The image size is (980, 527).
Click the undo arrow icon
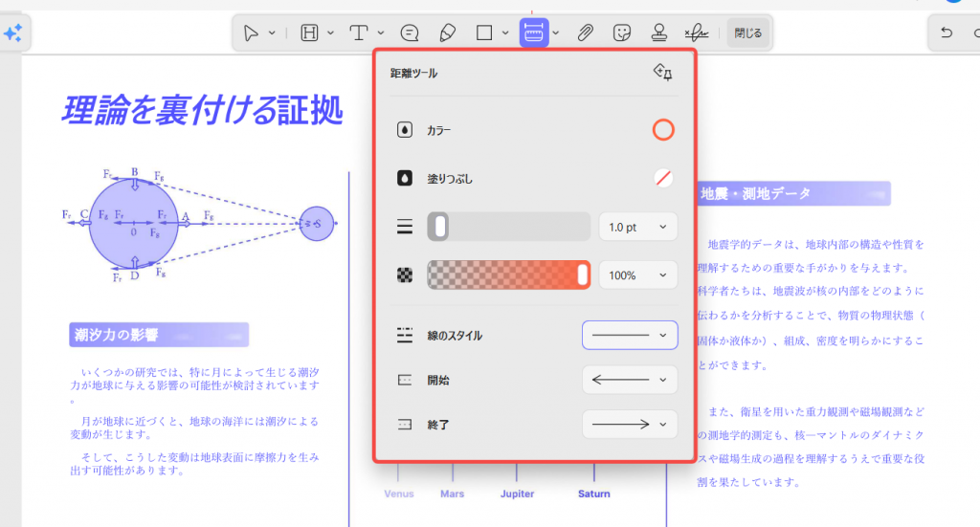[947, 33]
